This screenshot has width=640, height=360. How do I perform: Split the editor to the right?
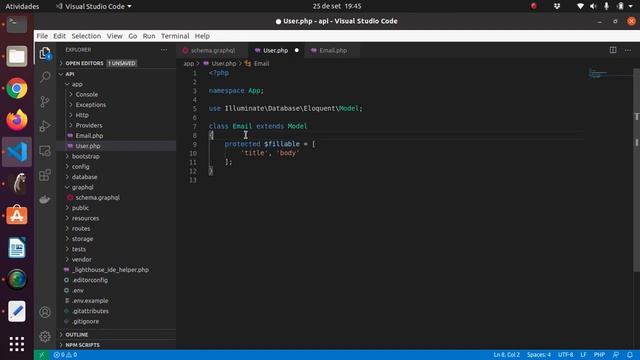[613, 50]
